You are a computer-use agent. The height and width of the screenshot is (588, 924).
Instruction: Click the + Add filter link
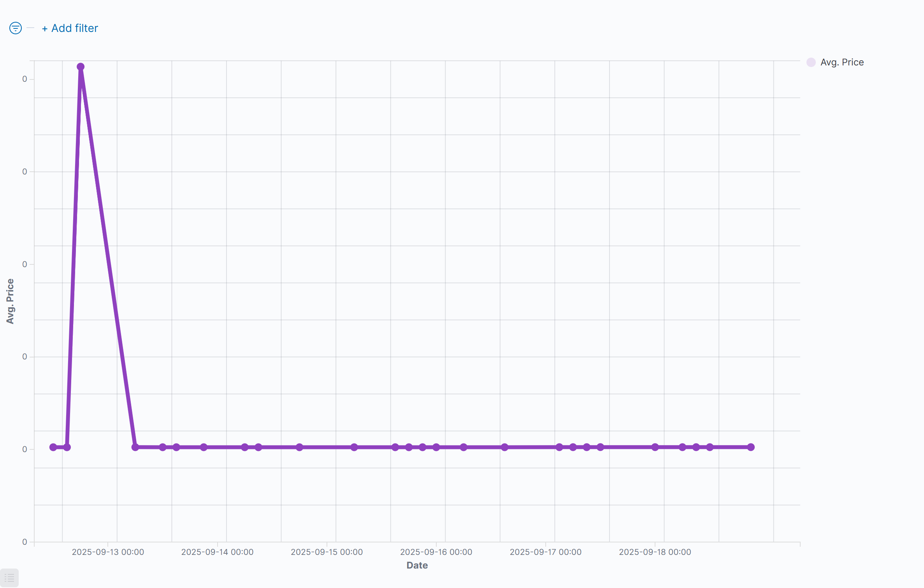pos(70,28)
